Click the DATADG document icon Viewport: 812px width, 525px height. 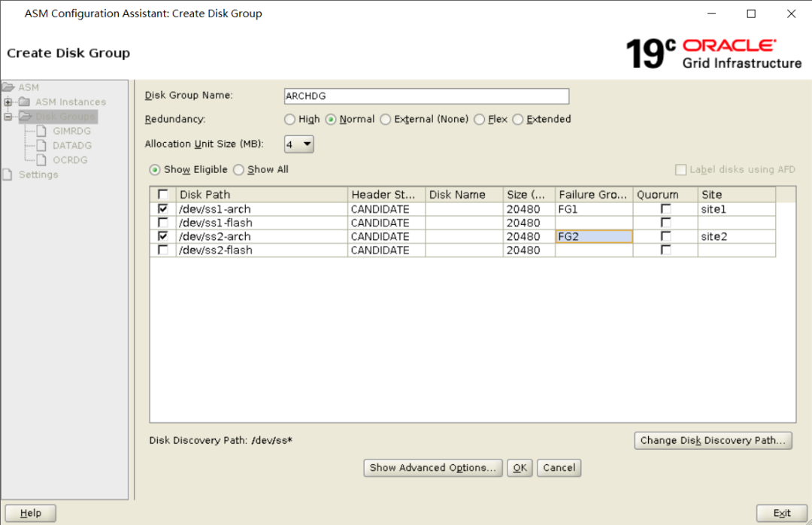[42, 145]
